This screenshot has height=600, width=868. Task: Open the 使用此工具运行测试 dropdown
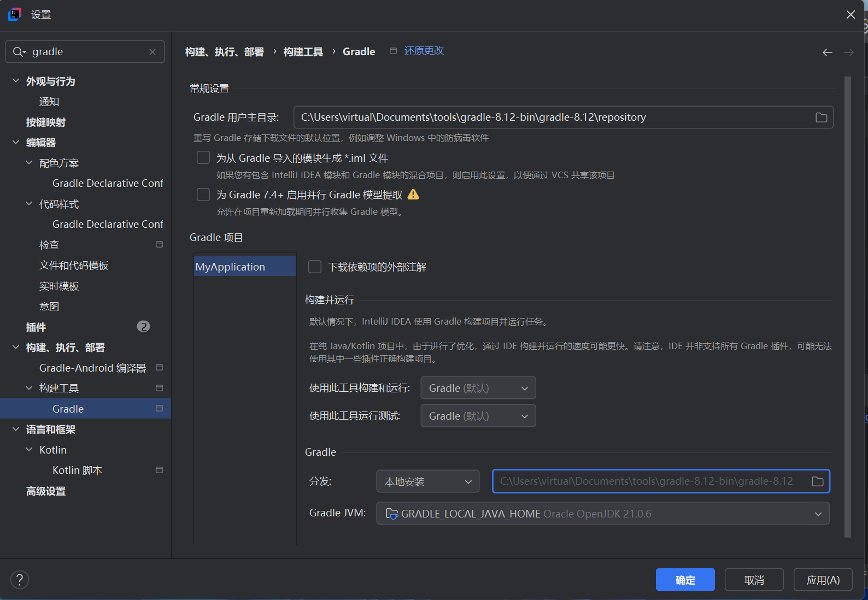click(478, 416)
